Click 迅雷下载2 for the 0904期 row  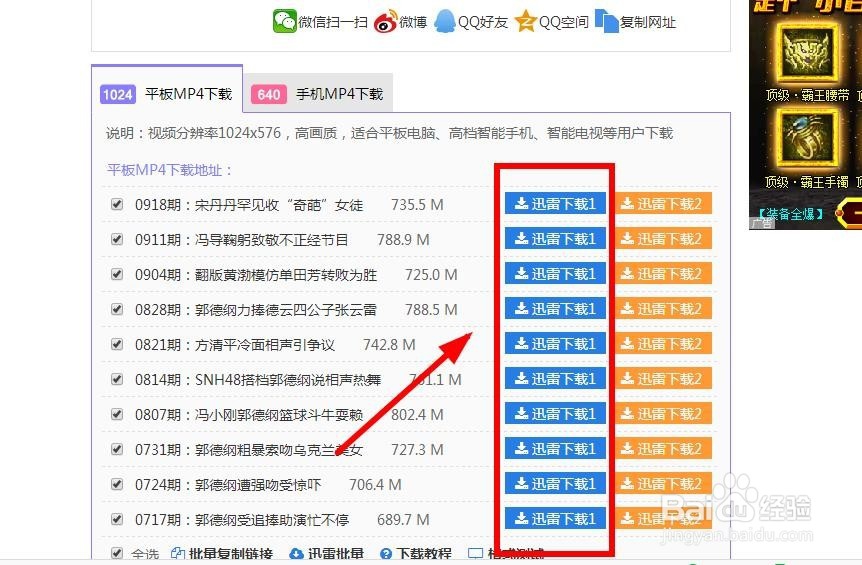(x=664, y=274)
